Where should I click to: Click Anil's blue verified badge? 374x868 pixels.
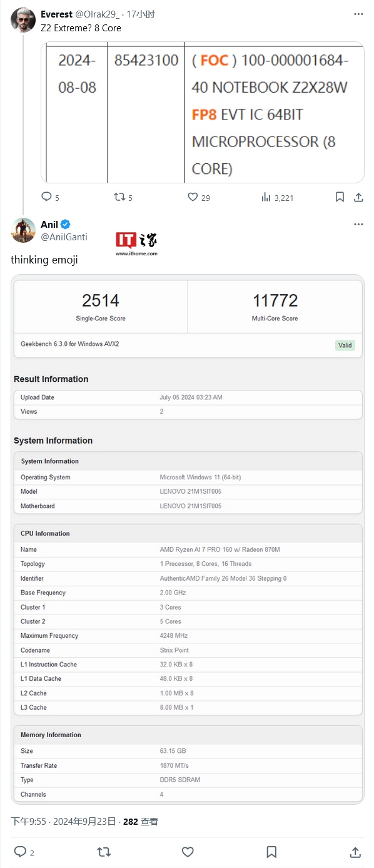pyautogui.click(x=66, y=224)
